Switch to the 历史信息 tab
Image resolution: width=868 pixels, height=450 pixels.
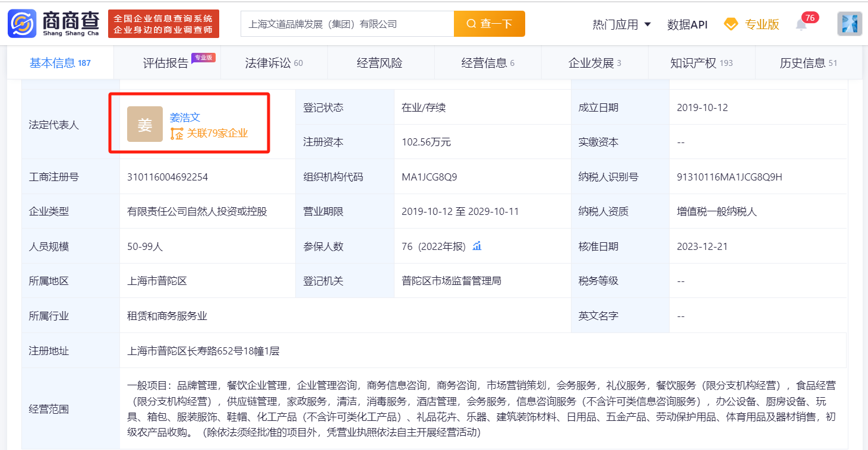(809, 63)
